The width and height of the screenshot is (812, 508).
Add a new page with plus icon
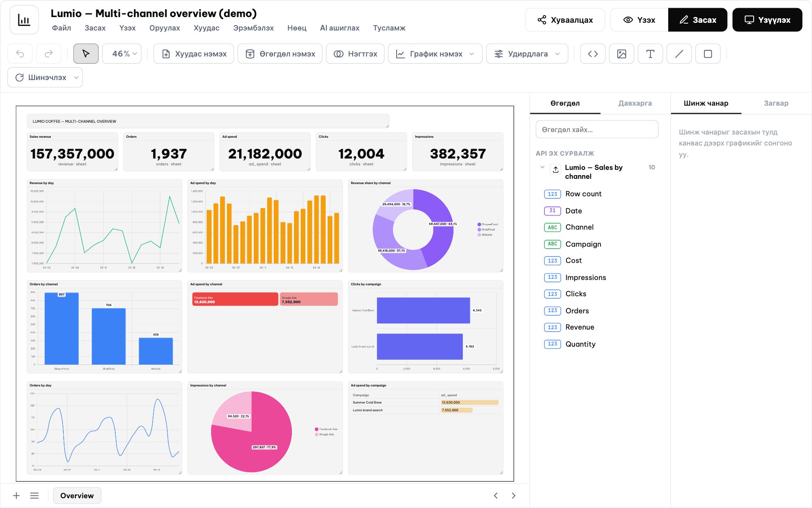[16, 495]
